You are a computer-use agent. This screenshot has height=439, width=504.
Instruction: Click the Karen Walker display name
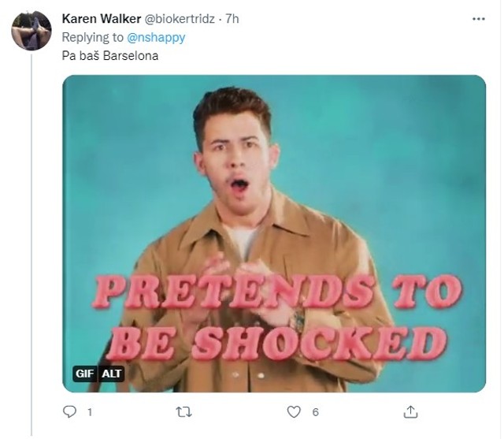pyautogui.click(x=101, y=18)
